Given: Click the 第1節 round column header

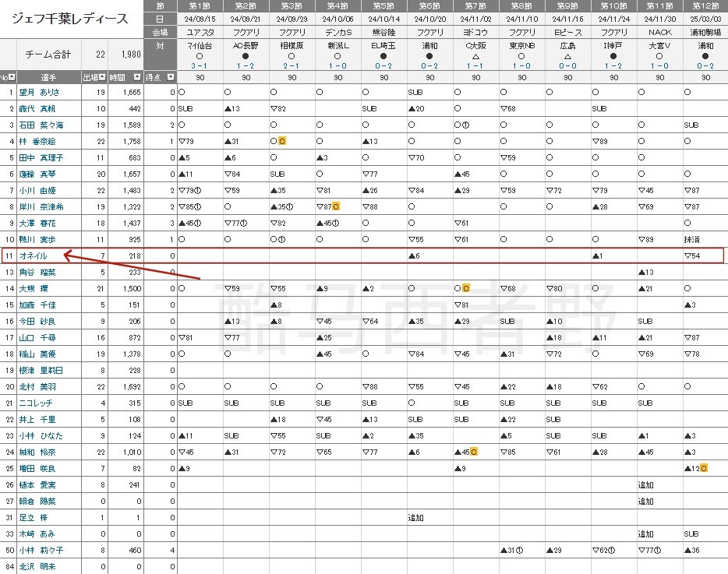Looking at the screenshot, I should [x=200, y=5].
